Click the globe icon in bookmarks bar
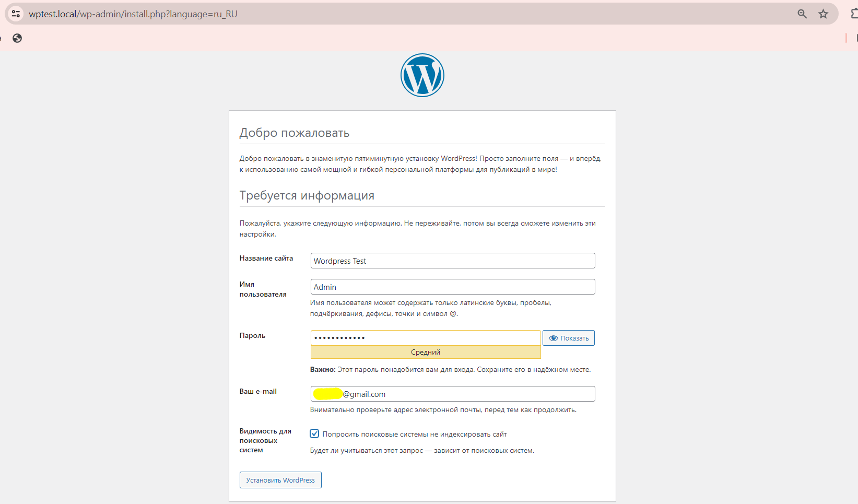The width and height of the screenshot is (858, 504). tap(17, 38)
